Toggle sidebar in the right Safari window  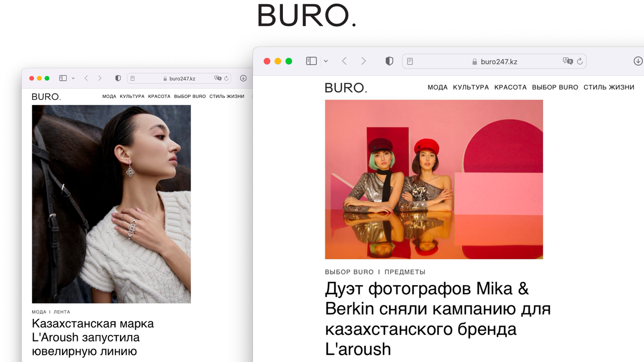click(311, 61)
